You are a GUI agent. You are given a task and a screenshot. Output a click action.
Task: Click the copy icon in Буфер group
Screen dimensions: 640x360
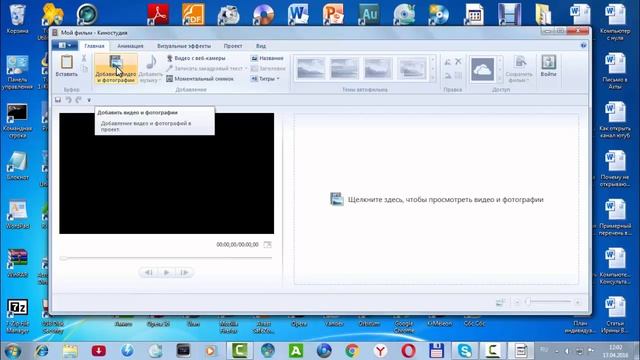pos(85,69)
